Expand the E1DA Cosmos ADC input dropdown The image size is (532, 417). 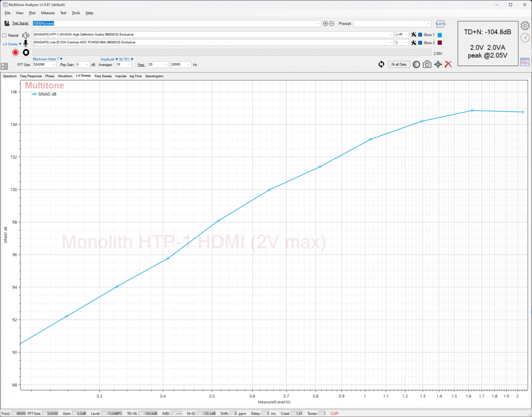click(x=391, y=43)
